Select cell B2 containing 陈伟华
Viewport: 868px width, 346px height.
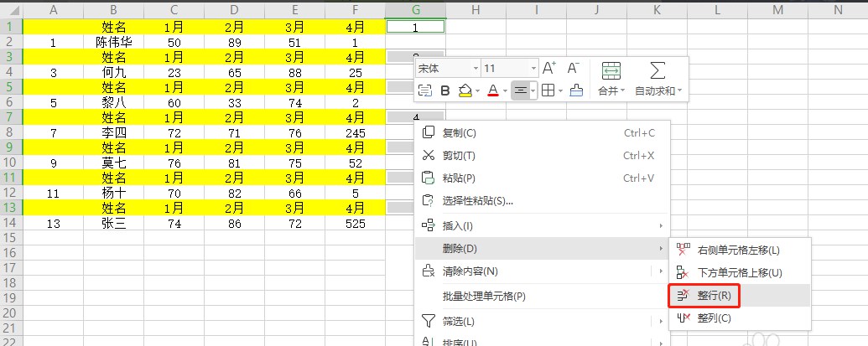pos(113,42)
